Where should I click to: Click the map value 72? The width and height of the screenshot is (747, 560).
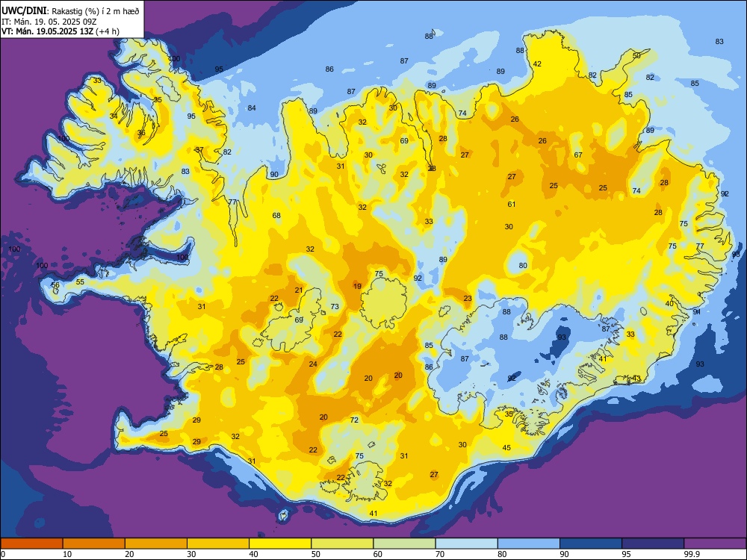(354, 420)
